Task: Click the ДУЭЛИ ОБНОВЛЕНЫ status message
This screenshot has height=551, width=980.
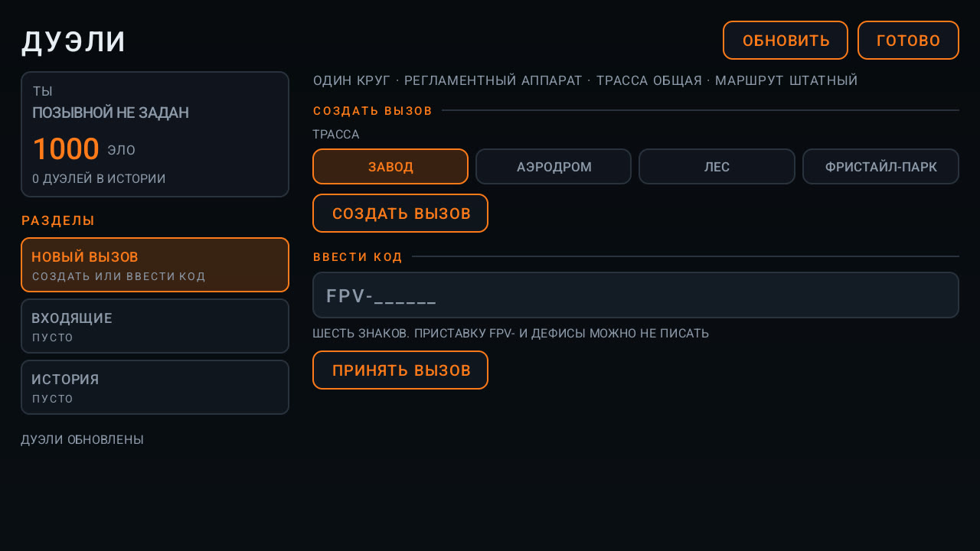Action: pyautogui.click(x=82, y=440)
